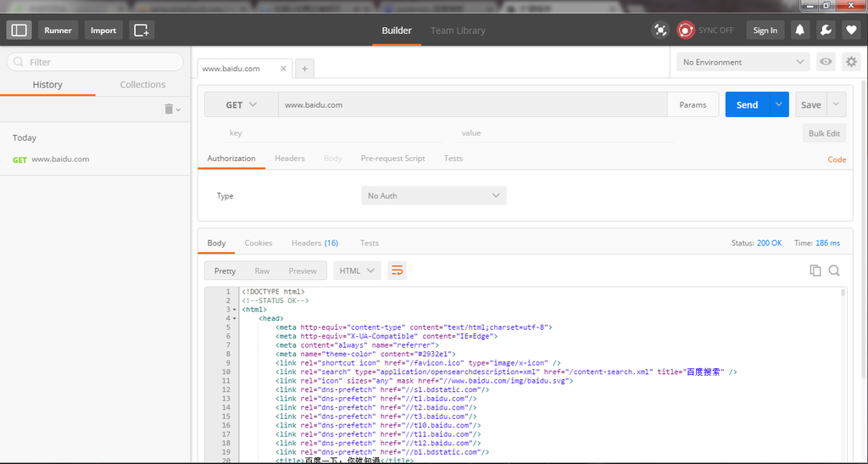The image size is (868, 464).
Task: Save the request
Action: point(811,104)
